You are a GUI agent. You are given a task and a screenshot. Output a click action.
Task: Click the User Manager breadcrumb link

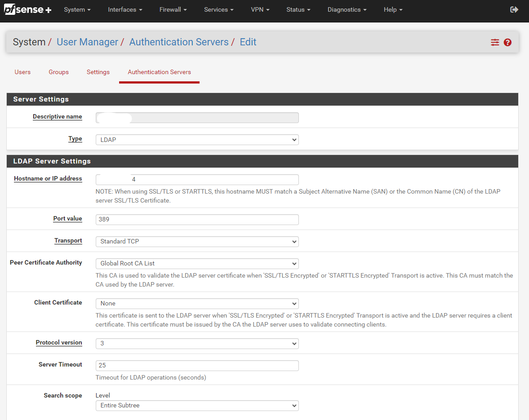87,42
